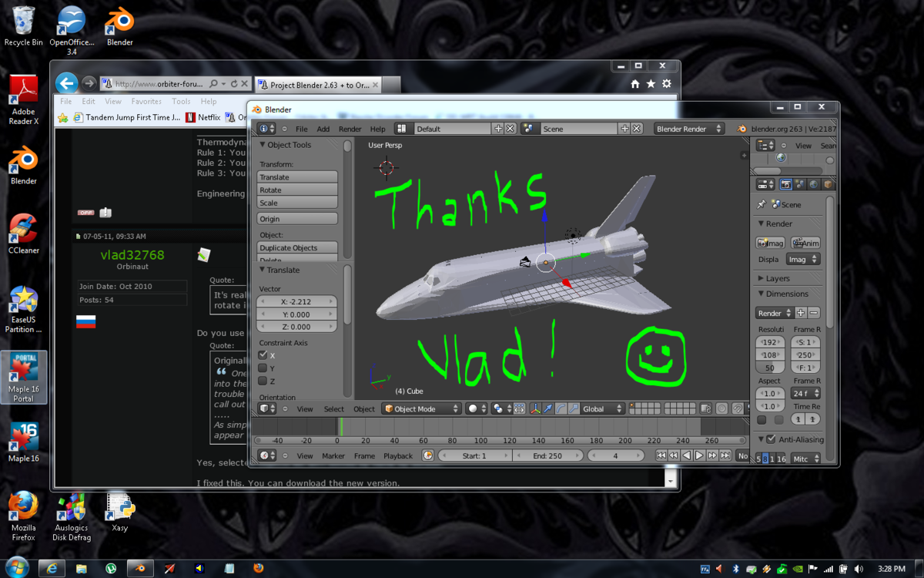The width and height of the screenshot is (924, 578).
Task: Enable the Z constraint axis checkbox
Action: (263, 381)
